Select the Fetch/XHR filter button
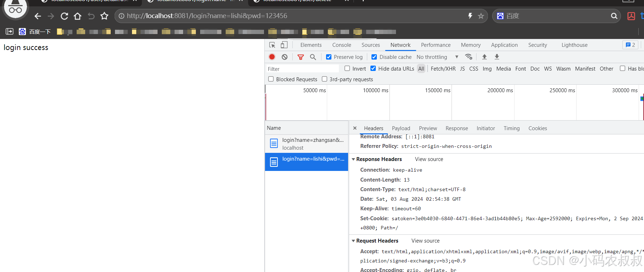644x272 pixels. (x=443, y=69)
